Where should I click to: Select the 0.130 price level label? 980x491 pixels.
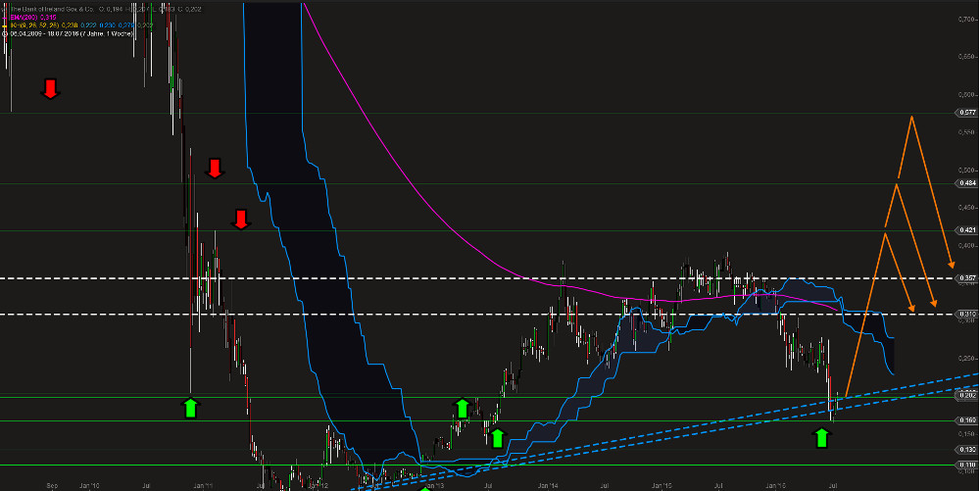pos(966,450)
